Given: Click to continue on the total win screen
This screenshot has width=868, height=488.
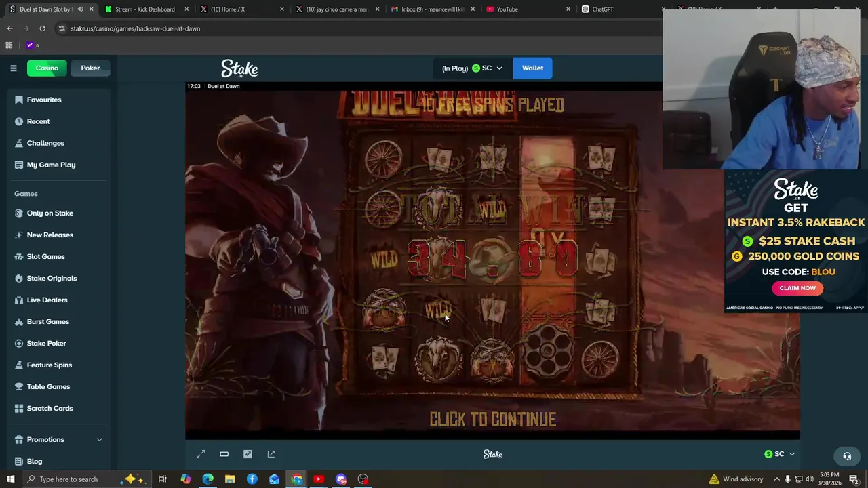Looking at the screenshot, I should (493, 420).
